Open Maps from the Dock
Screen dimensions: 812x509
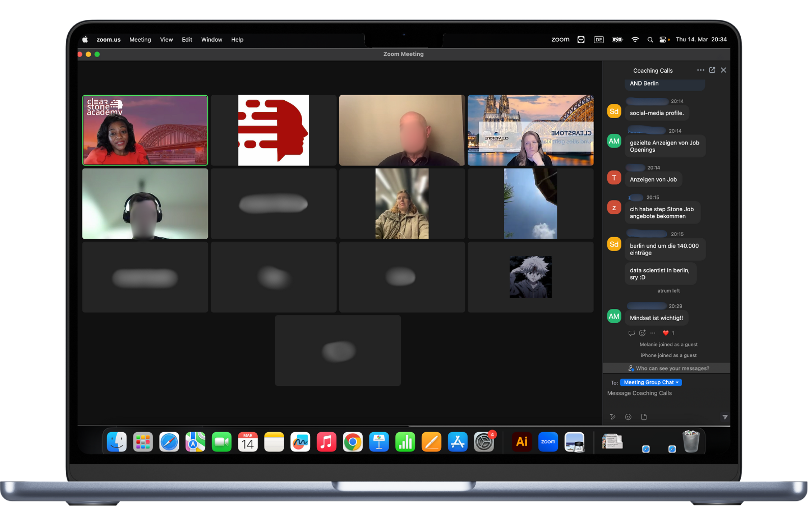(196, 442)
